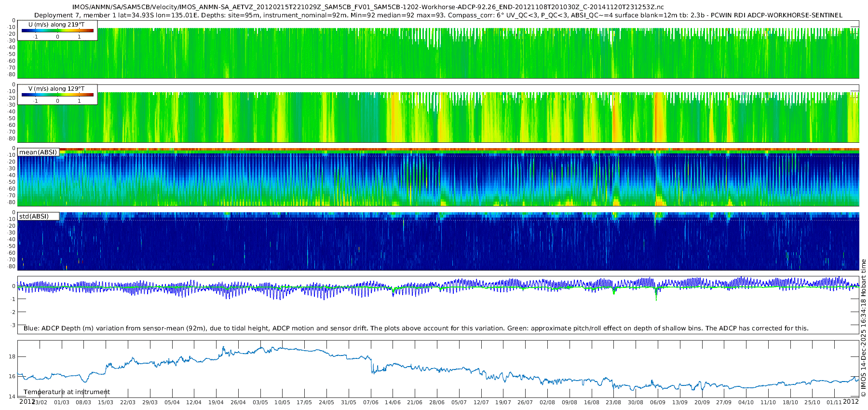Click the 2012 year label at bottom left
The height and width of the screenshot is (410, 868).
(x=27, y=402)
